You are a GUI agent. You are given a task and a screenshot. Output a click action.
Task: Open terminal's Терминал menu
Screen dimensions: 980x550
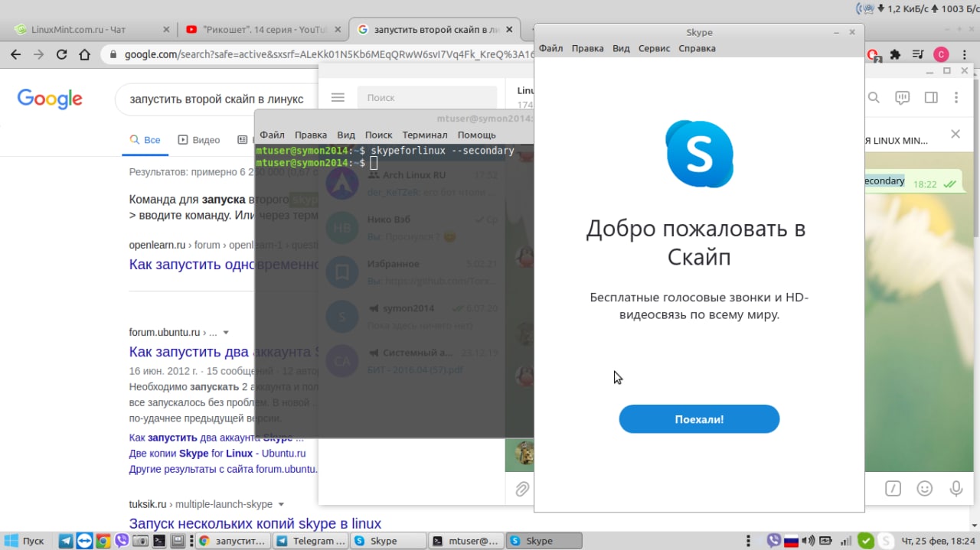pyautogui.click(x=425, y=135)
